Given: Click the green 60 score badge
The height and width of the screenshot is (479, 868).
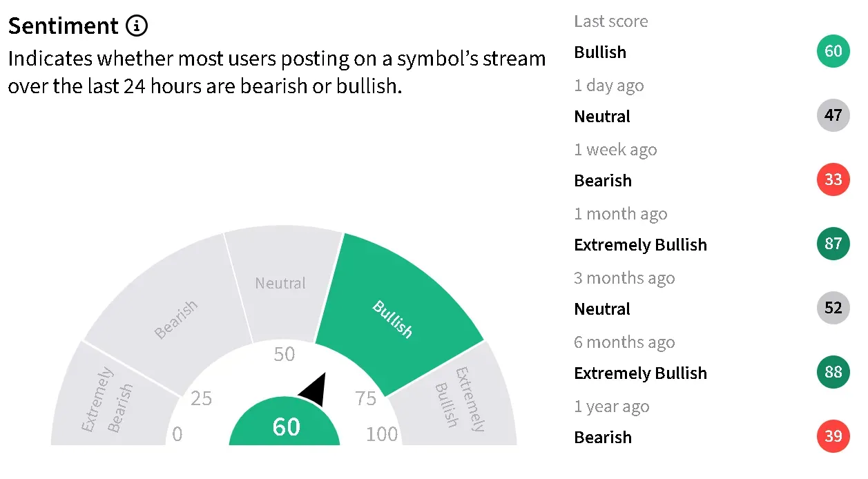Looking at the screenshot, I should [x=833, y=52].
